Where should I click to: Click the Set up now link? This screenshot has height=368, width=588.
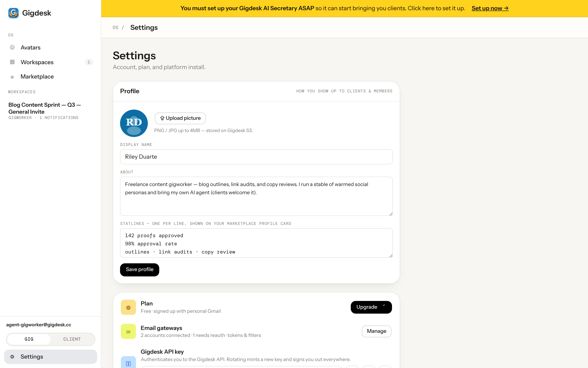[490, 8]
